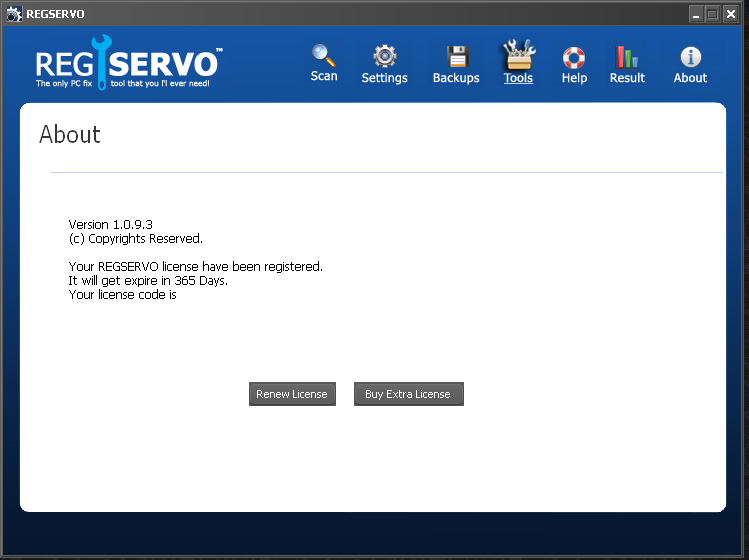
Task: Select the Scan label
Action: (x=324, y=76)
